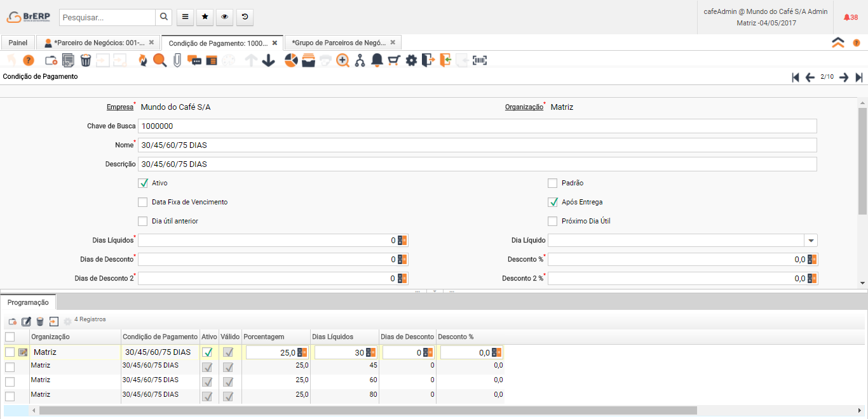Viewport: 868px width, 419px height.
Task: Click the paperclip Attachment icon
Action: (177, 60)
